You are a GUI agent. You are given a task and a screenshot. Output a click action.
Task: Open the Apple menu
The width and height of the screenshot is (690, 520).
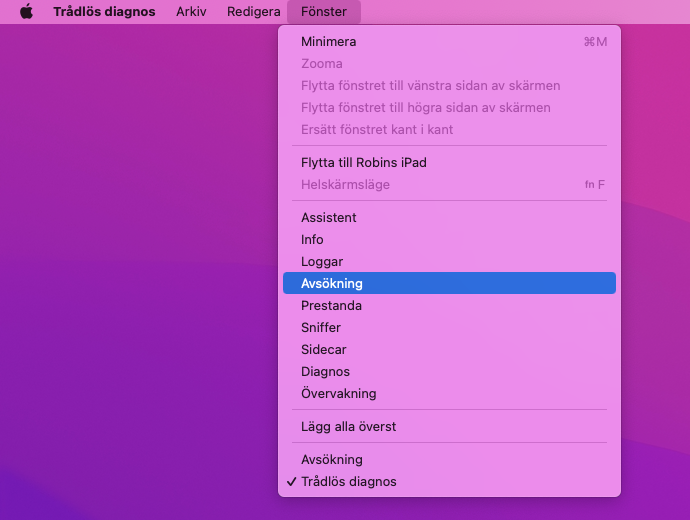(26, 12)
